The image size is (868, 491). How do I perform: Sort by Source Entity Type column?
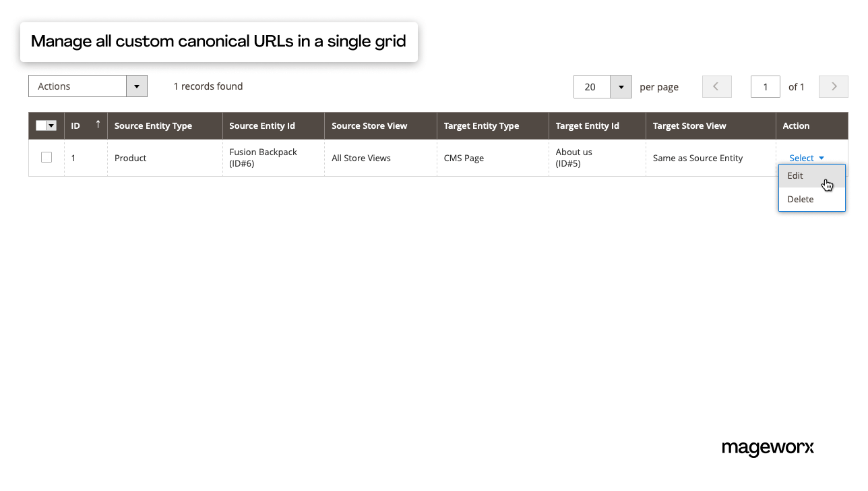pyautogui.click(x=153, y=125)
